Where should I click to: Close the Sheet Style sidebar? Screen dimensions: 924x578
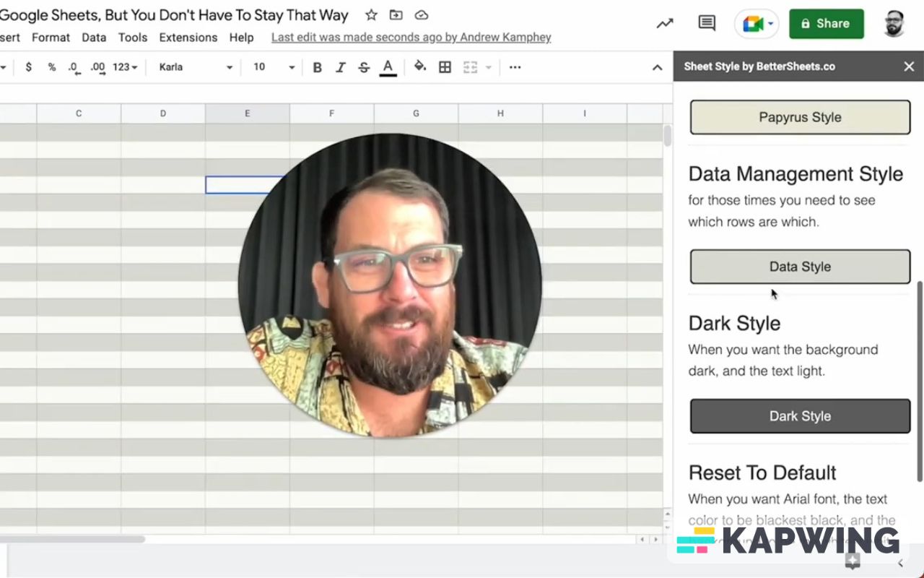click(909, 66)
